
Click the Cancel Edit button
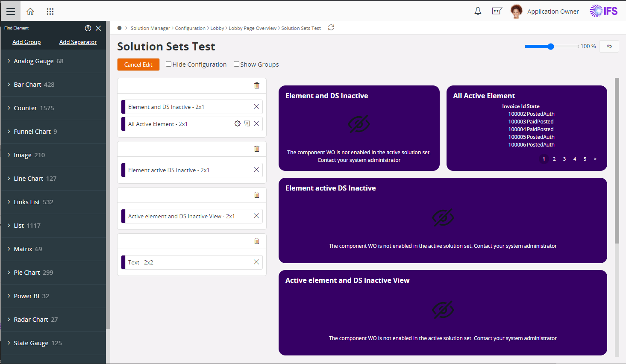[x=138, y=65]
